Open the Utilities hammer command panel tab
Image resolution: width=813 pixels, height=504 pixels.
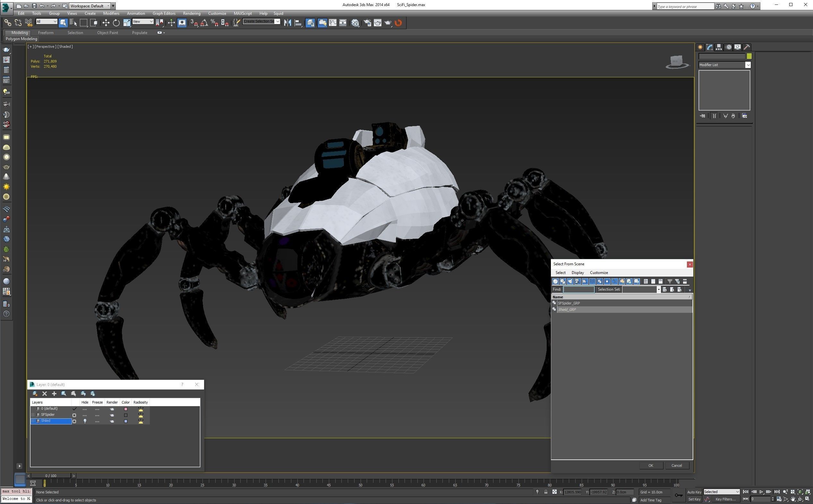coord(747,47)
